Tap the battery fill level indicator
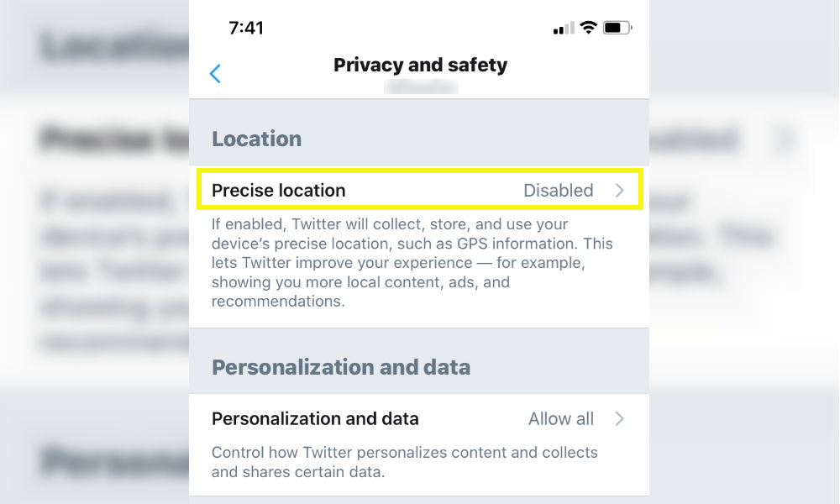840x504 pixels. [x=611, y=26]
